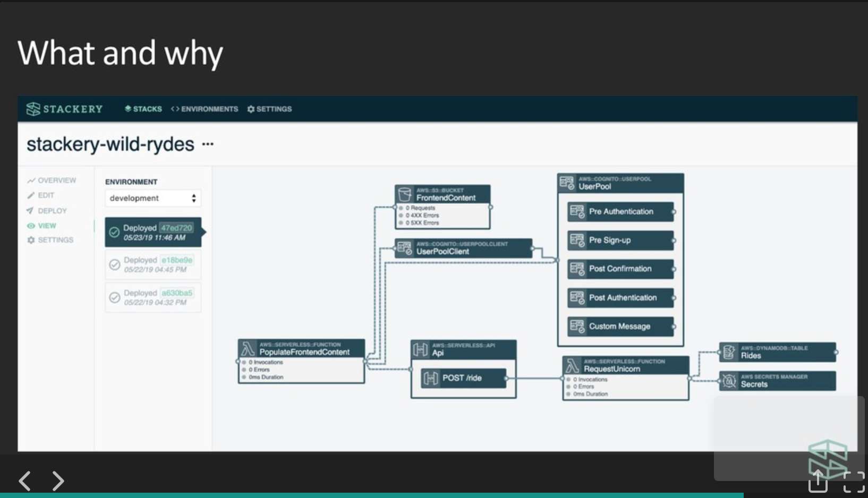Image resolution: width=868 pixels, height=498 pixels.
Task: Click the Secrets Manager icon
Action: (729, 381)
